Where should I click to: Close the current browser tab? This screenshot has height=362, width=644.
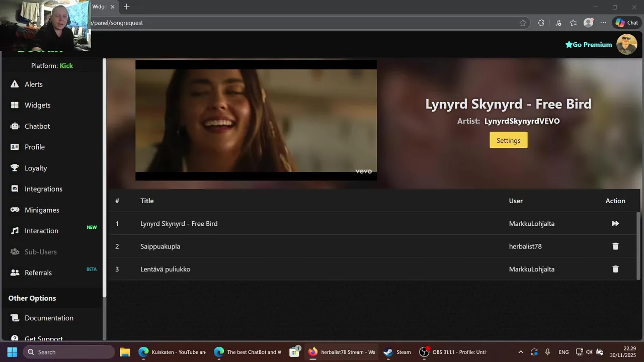tap(113, 7)
